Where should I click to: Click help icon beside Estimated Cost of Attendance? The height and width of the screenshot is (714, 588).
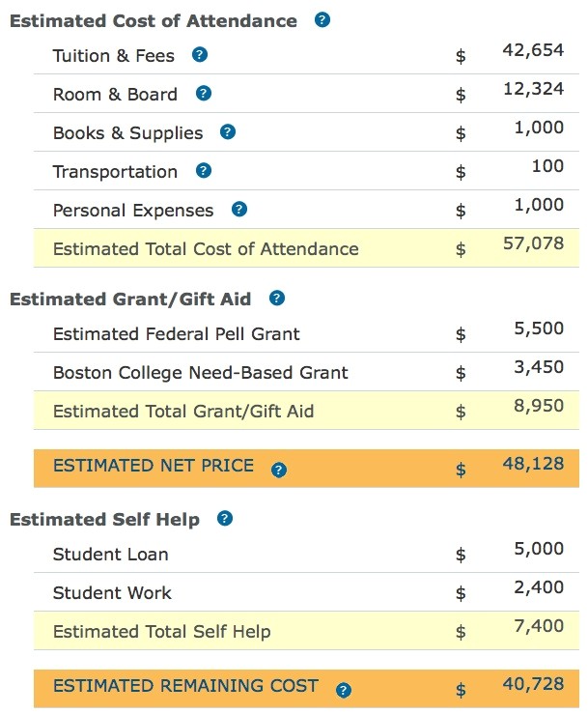[x=323, y=20]
